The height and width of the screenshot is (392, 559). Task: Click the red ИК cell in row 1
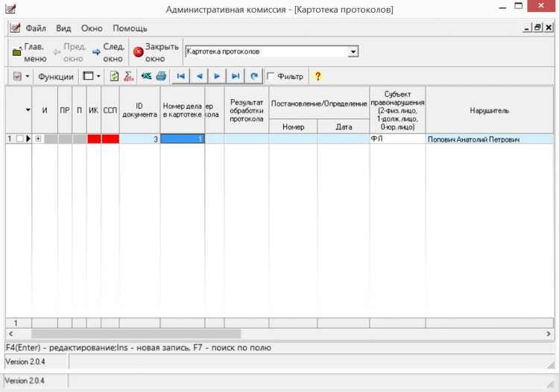pyautogui.click(x=94, y=139)
